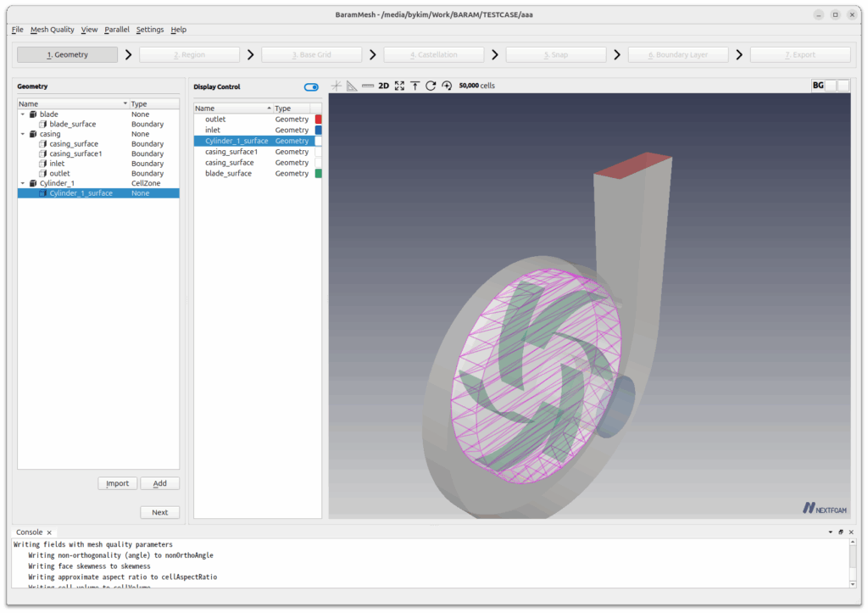Click the Add button
Viewport: 868px width, 613px height.
click(160, 483)
